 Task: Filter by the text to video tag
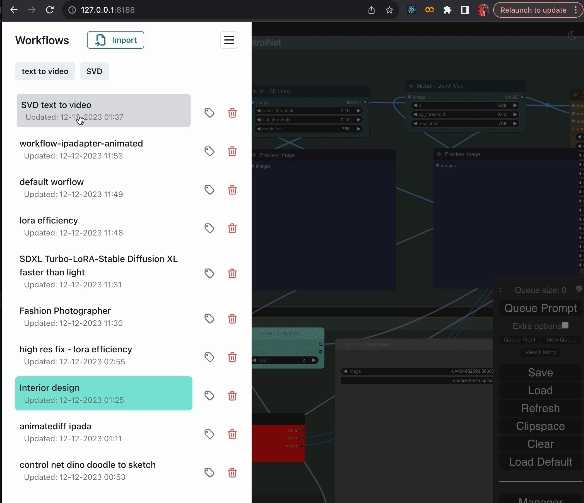[x=45, y=71]
